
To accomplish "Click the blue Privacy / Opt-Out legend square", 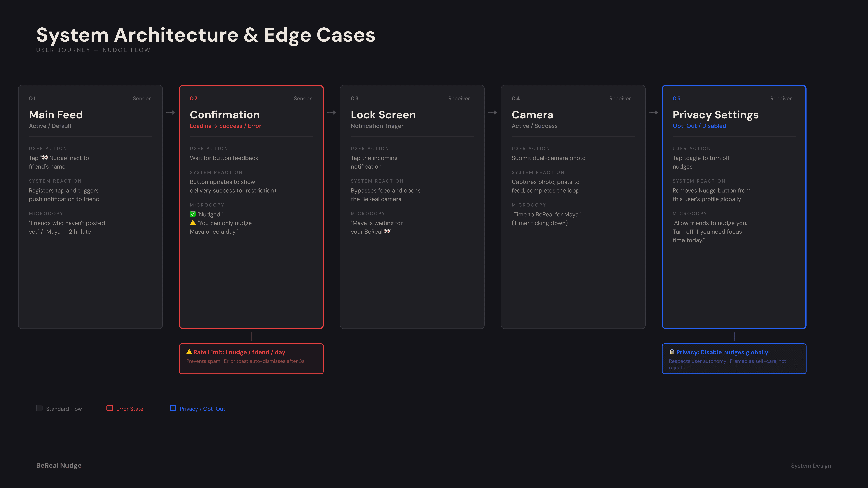I will 173,408.
